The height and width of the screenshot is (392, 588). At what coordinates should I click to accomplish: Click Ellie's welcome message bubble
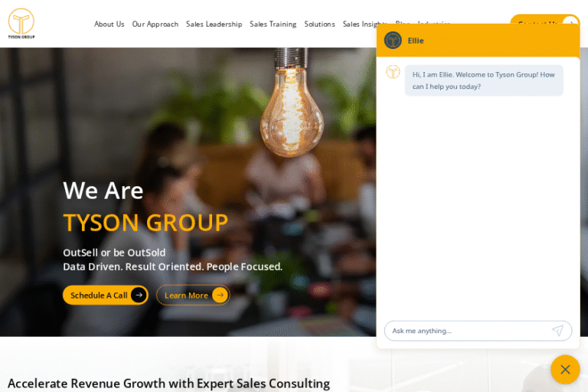pyautogui.click(x=484, y=80)
